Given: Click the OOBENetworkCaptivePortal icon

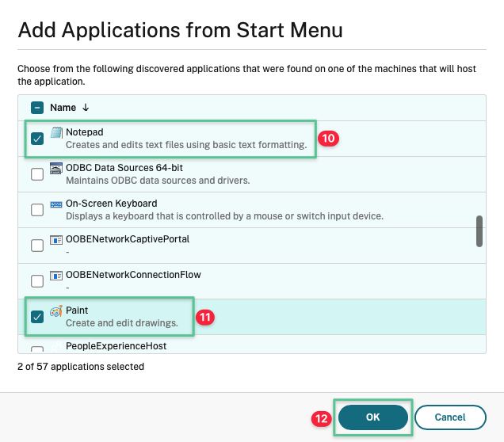Looking at the screenshot, I should [56, 239].
